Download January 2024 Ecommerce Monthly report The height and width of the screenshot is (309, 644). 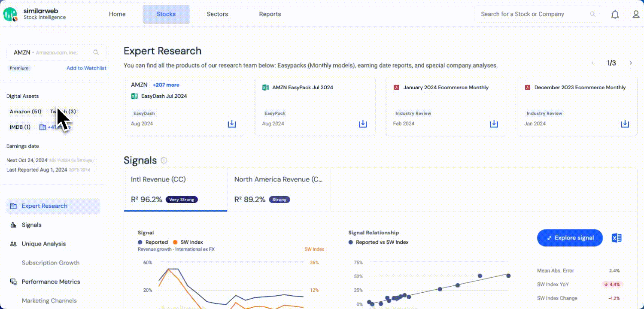(x=494, y=124)
